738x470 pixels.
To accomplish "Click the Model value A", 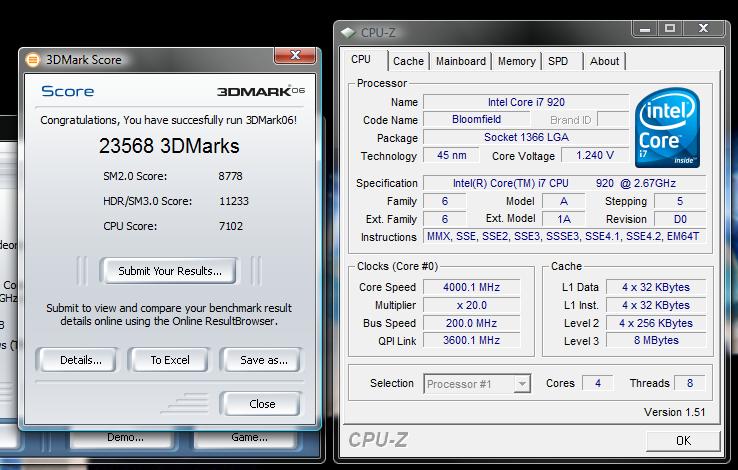I will point(563,201).
